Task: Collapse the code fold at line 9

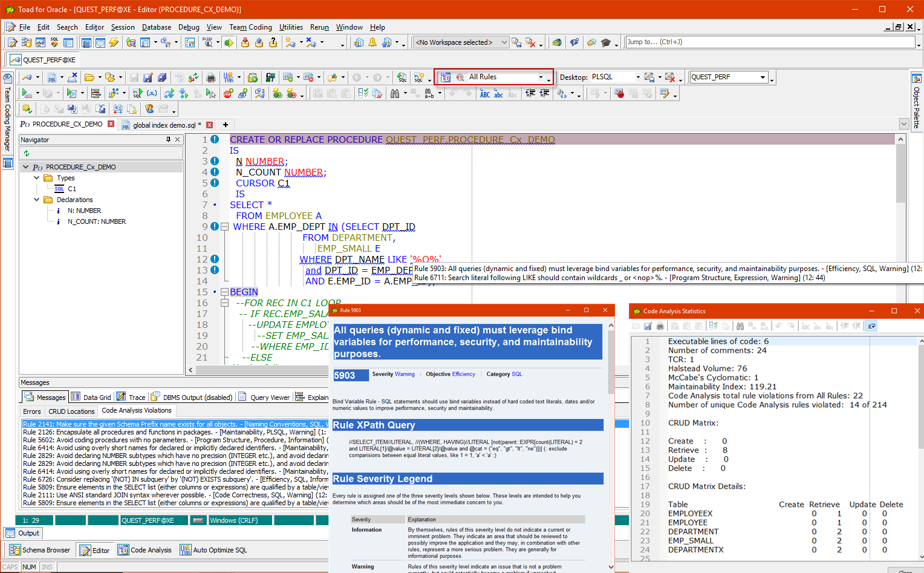Action: click(x=224, y=227)
